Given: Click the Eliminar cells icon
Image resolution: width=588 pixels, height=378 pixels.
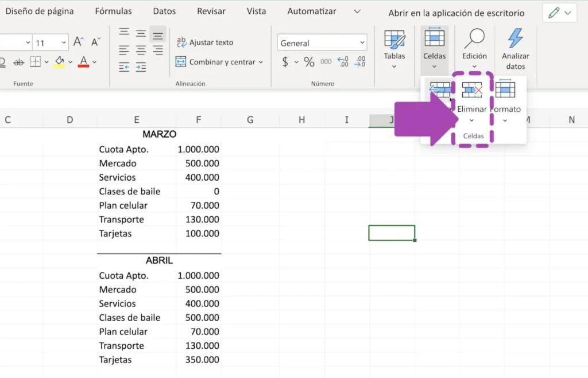Looking at the screenshot, I should [472, 91].
